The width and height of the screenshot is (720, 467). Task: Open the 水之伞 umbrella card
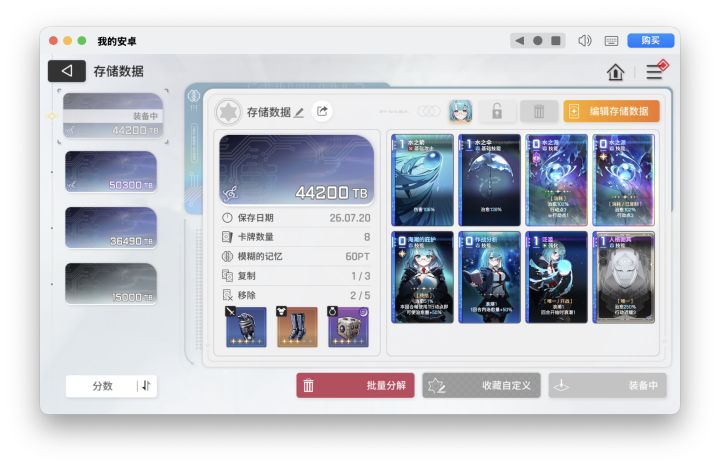click(489, 180)
